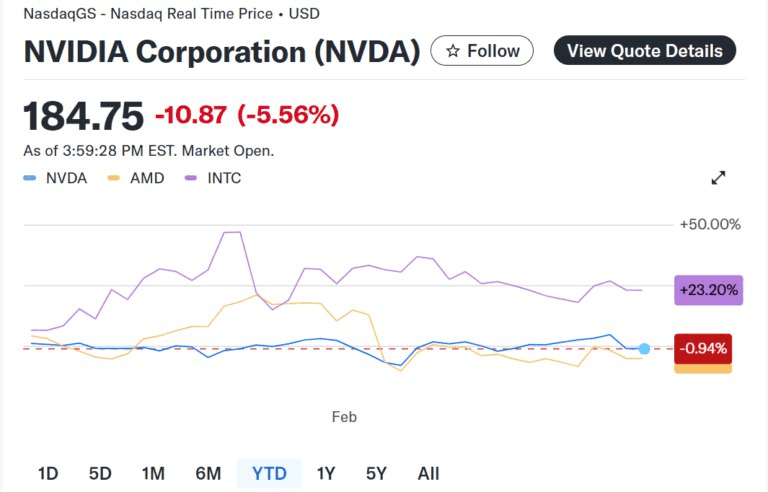This screenshot has height=492, width=768.
Task: Expand the chart to full screen
Action: click(718, 178)
